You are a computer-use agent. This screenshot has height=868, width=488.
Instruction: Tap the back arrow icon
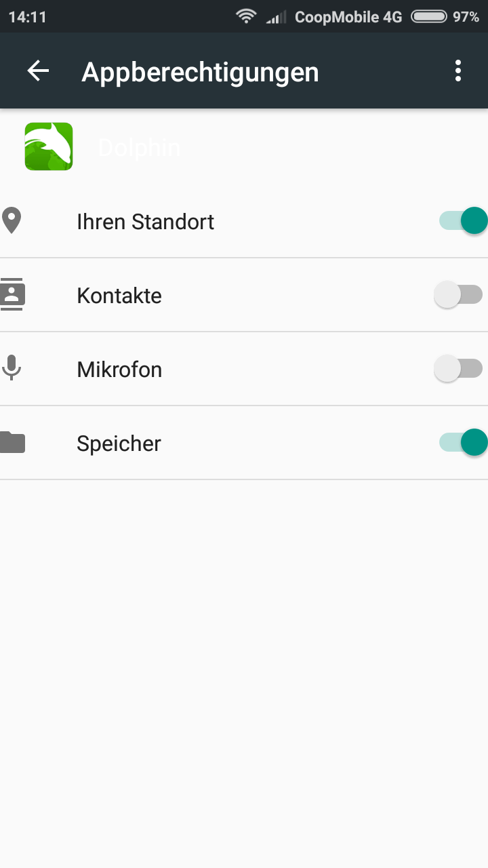38,71
